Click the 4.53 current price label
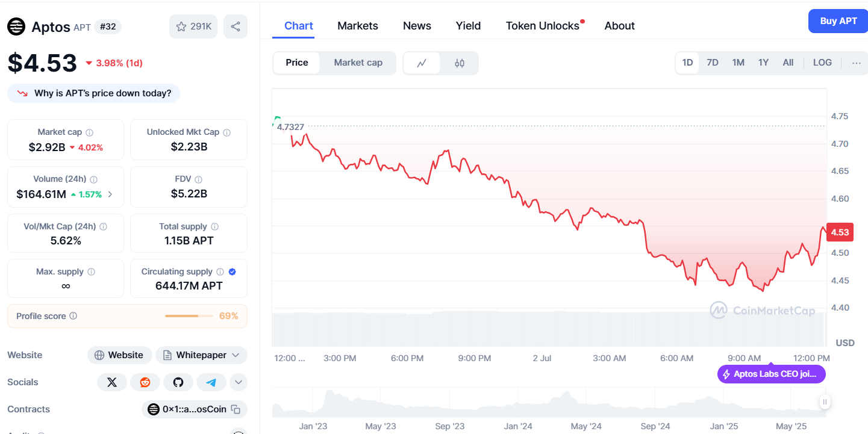Image resolution: width=868 pixels, height=434 pixels. (840, 232)
